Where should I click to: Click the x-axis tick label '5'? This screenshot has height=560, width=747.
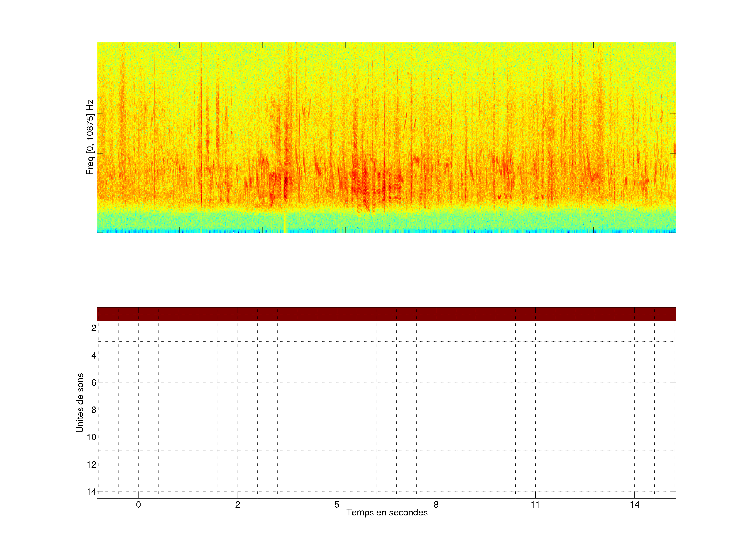click(x=337, y=505)
